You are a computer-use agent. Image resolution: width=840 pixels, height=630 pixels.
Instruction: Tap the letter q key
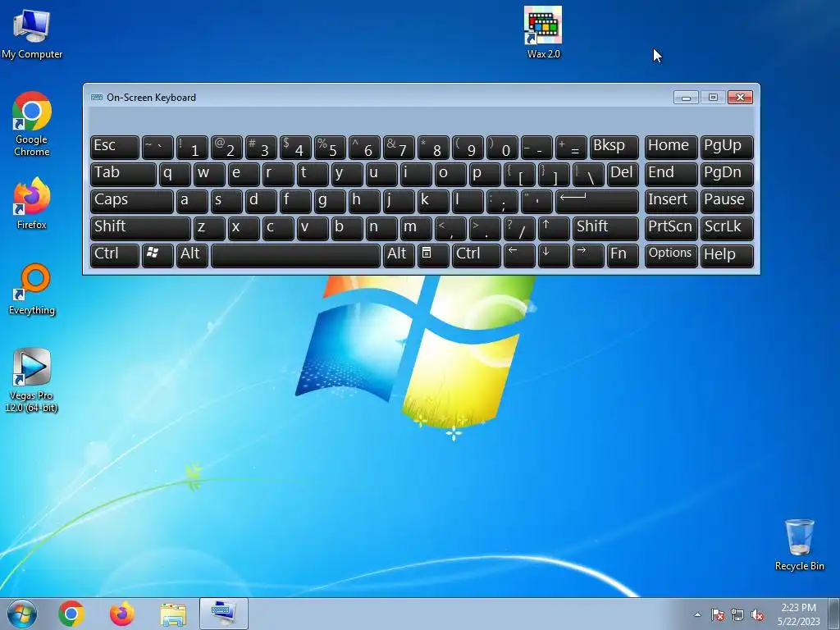175,175
